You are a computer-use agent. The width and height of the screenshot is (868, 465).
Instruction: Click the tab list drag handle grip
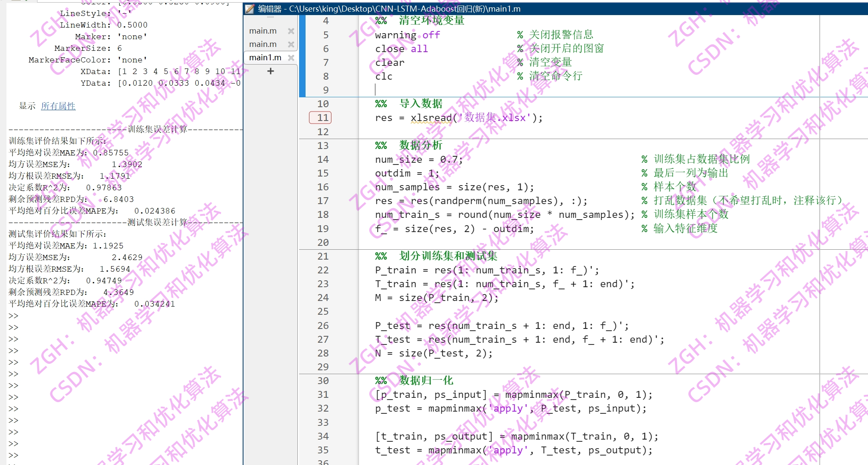click(270, 17)
